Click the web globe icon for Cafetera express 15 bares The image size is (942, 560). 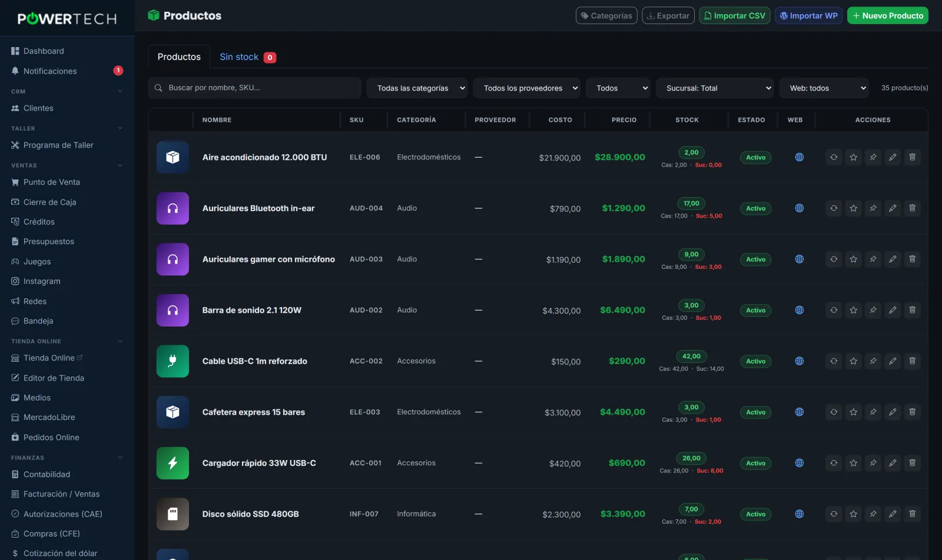[799, 412]
